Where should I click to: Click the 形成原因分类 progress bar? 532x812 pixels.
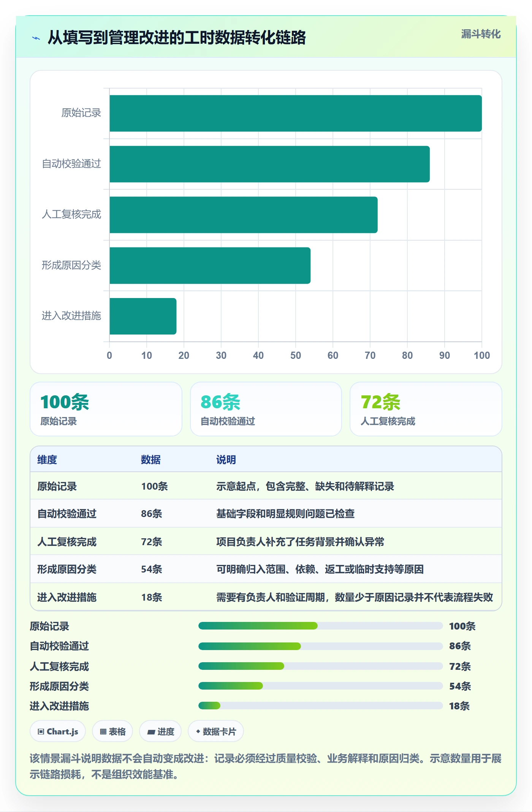click(321, 686)
